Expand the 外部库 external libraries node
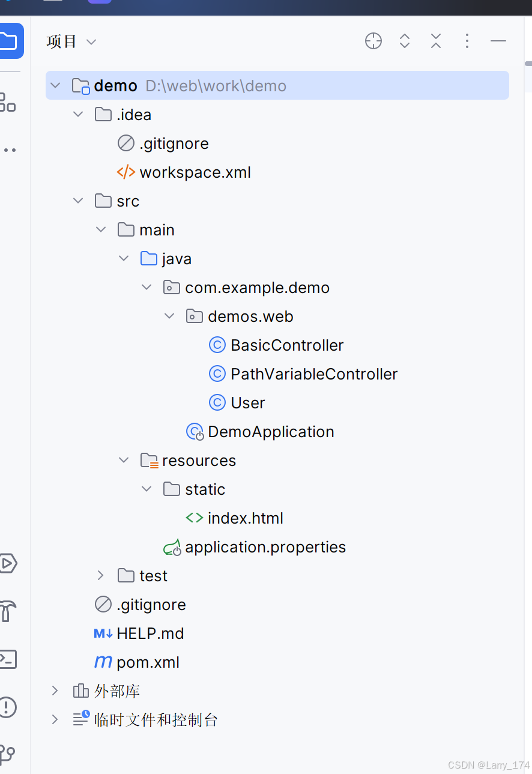This screenshot has width=532, height=774. click(55, 691)
